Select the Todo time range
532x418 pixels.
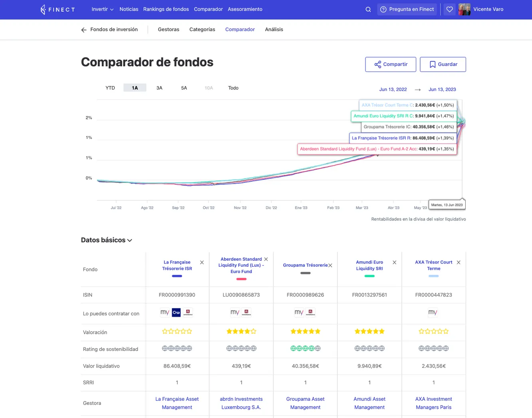pos(233,88)
